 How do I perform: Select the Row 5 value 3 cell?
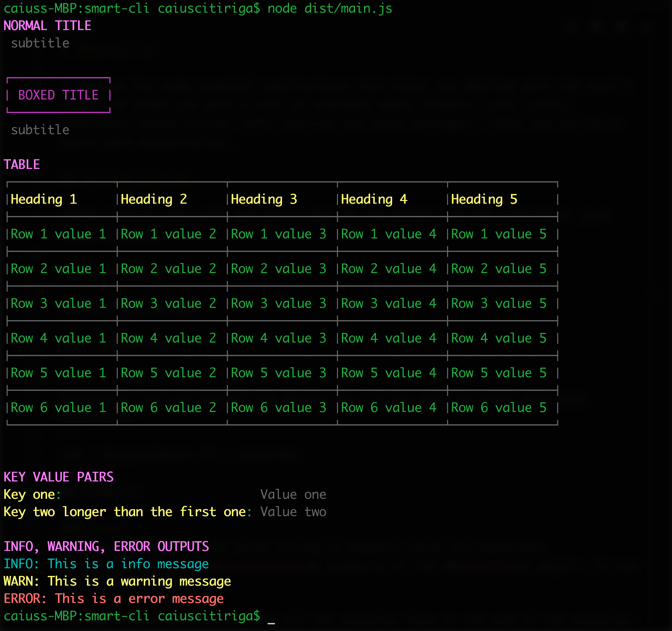click(x=278, y=373)
